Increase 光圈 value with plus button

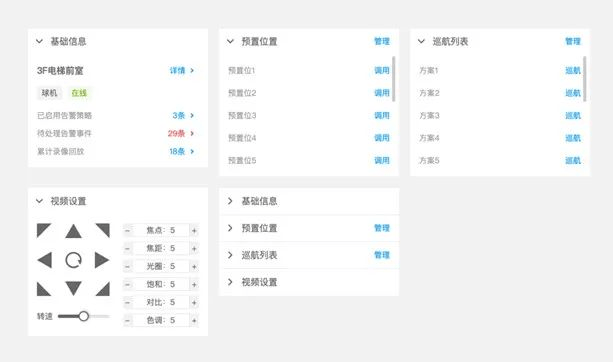point(194,267)
